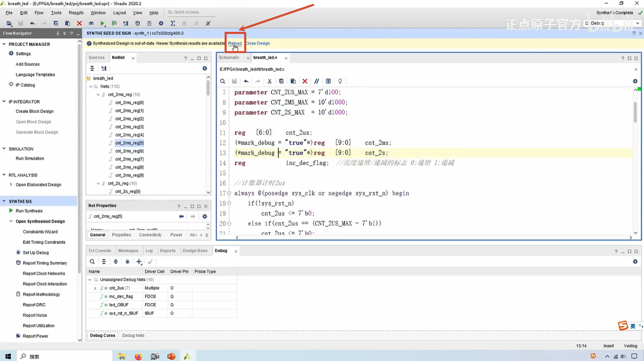644x361 pixels.
Task: Click the red X delete icon in editor toolbar
Action: tap(305, 81)
